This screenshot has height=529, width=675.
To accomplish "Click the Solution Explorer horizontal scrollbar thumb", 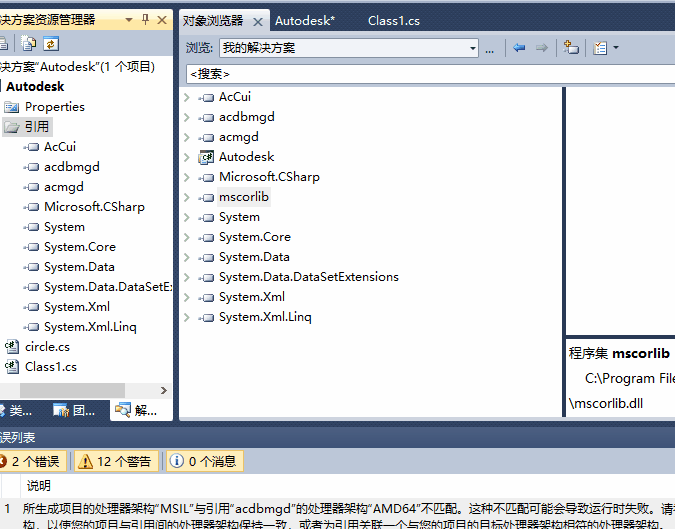I will click(x=72, y=390).
